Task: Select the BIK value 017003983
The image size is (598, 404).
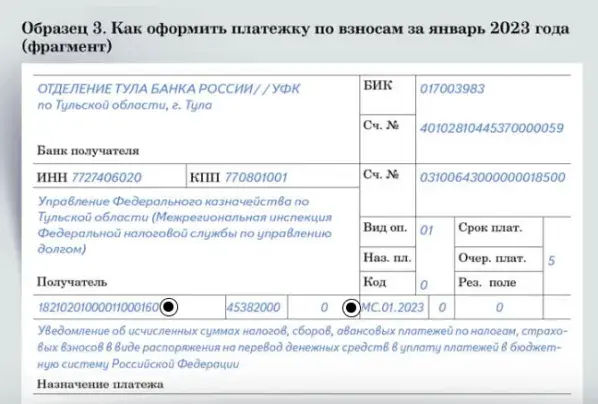Action: point(452,89)
